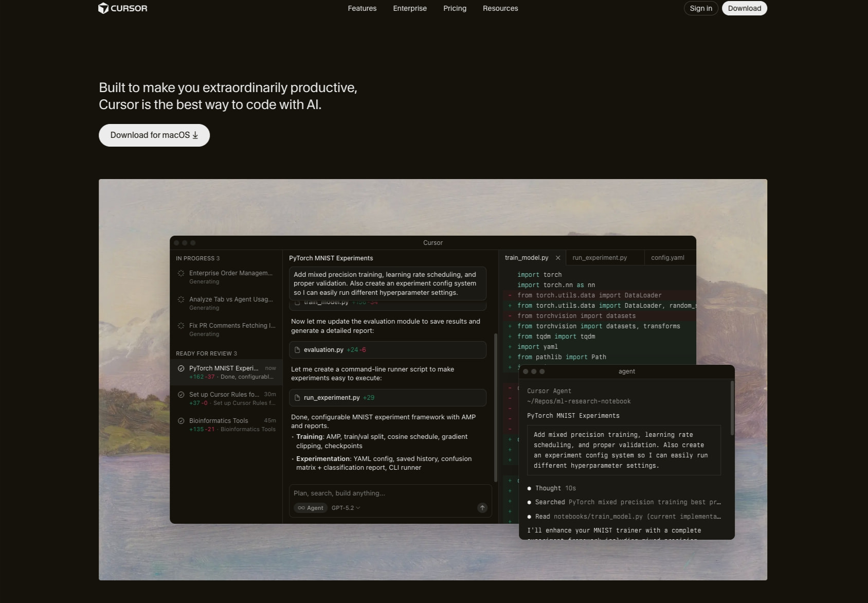Open Fix PR Comments Fetching task

coord(226,329)
